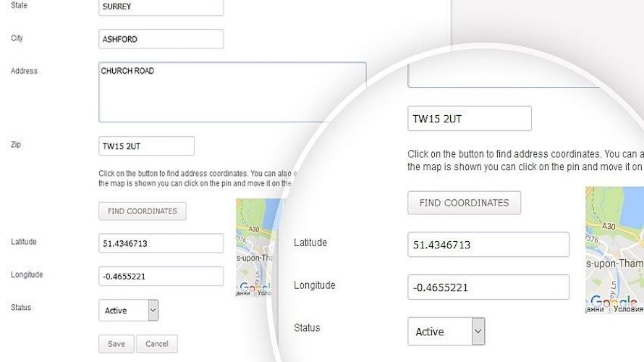Click the Zip field in the left form
Screen dimensions: 644x362
[146, 146]
